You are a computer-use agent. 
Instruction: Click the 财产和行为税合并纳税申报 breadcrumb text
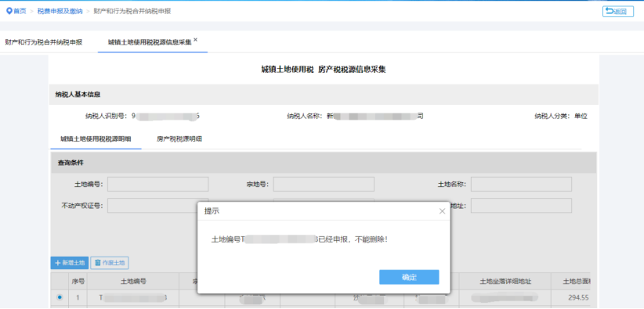(132, 11)
